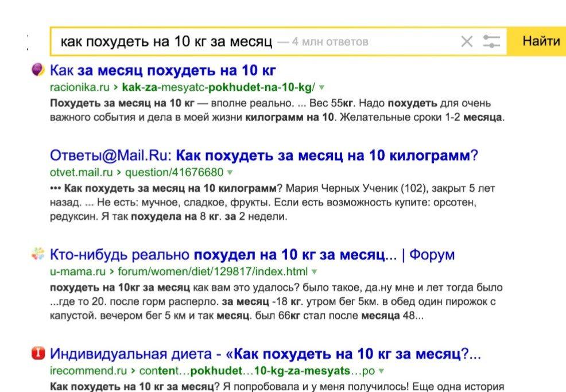Click the u-mama.ru favicon
This screenshot has height=392, width=566.
[37, 254]
